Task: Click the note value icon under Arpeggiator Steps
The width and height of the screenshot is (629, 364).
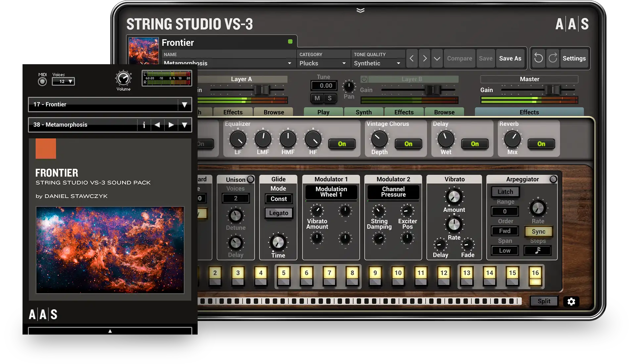Action: click(537, 251)
